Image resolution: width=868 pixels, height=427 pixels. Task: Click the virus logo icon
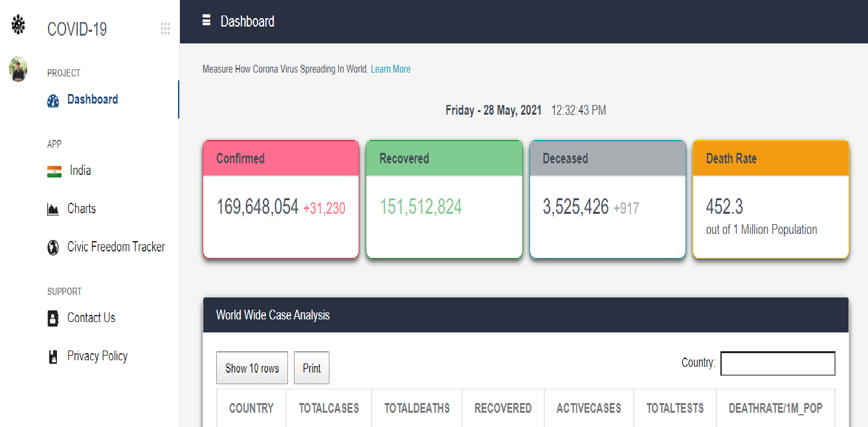tap(18, 25)
